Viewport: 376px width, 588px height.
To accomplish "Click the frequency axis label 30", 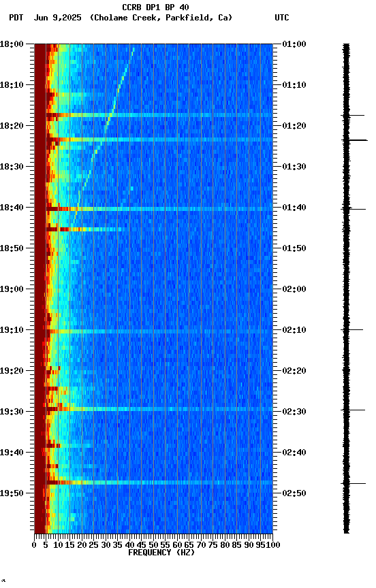I will click(106, 545).
